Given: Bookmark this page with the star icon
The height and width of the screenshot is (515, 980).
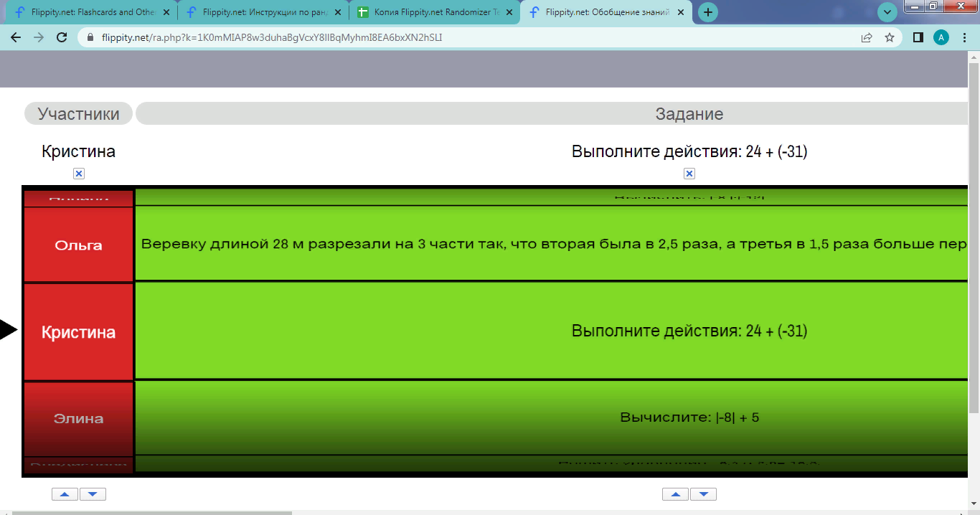Looking at the screenshot, I should 890,38.
